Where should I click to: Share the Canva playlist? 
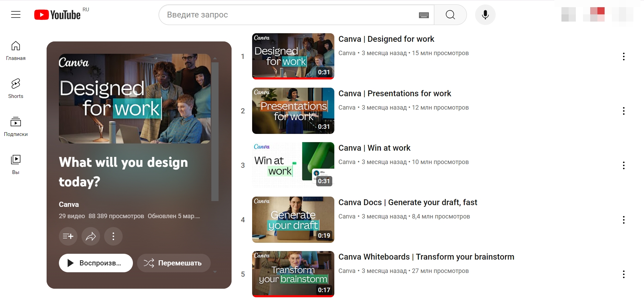point(91,236)
